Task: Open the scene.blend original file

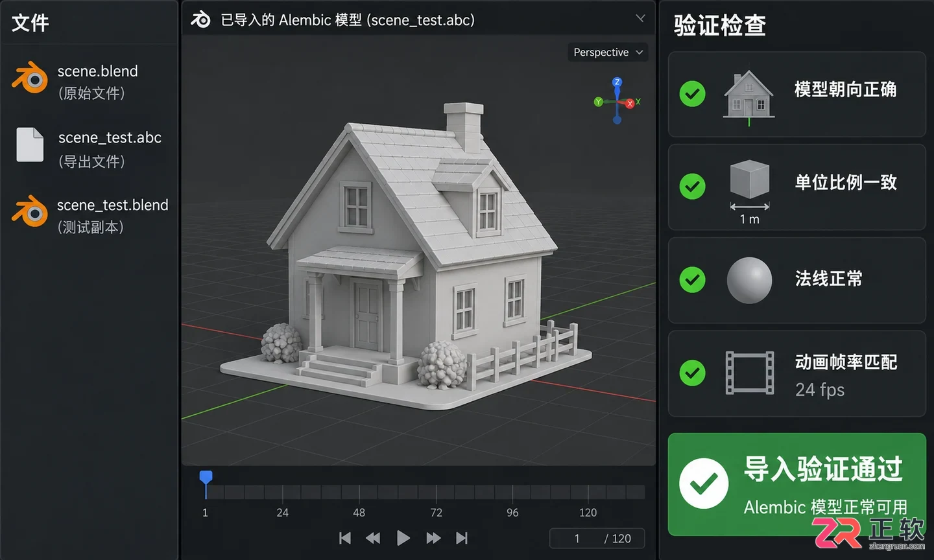Action: pyautogui.click(x=89, y=81)
